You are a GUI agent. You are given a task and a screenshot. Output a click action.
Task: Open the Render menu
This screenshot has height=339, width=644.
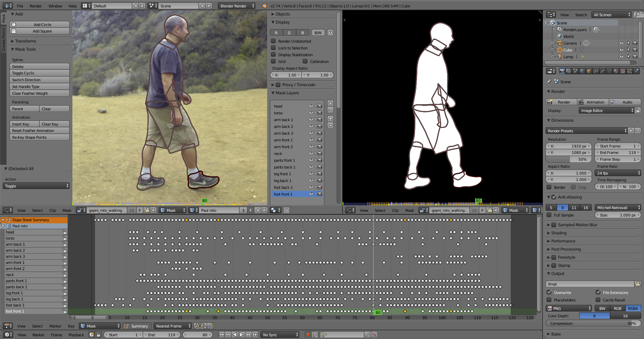[x=36, y=6]
